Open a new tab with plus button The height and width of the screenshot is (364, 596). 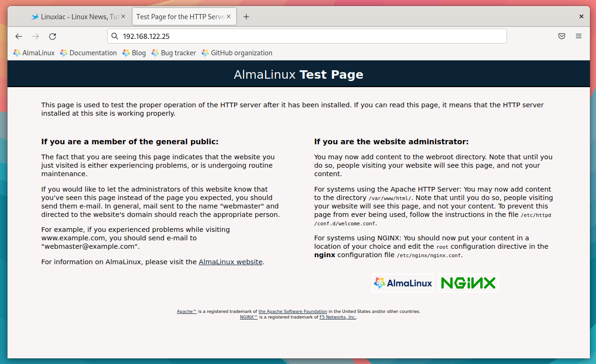pos(246,17)
